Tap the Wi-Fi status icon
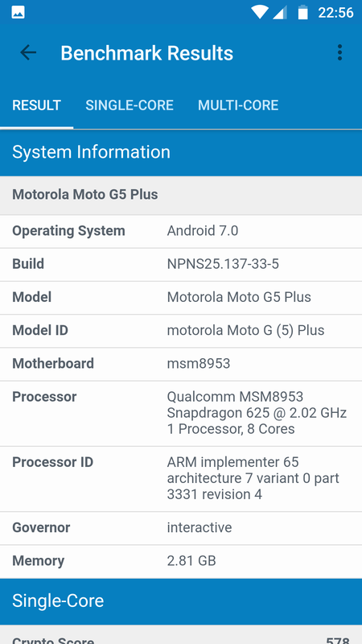The width and height of the screenshot is (362, 644). coord(259,12)
